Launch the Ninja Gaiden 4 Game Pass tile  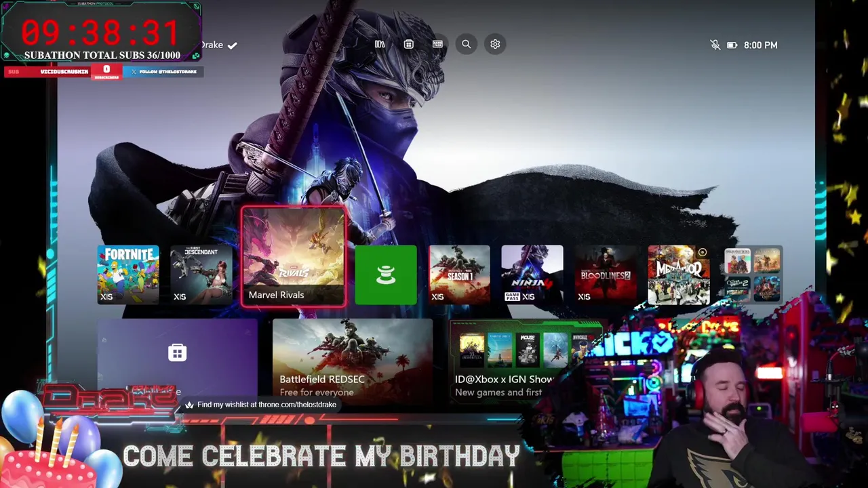click(532, 274)
